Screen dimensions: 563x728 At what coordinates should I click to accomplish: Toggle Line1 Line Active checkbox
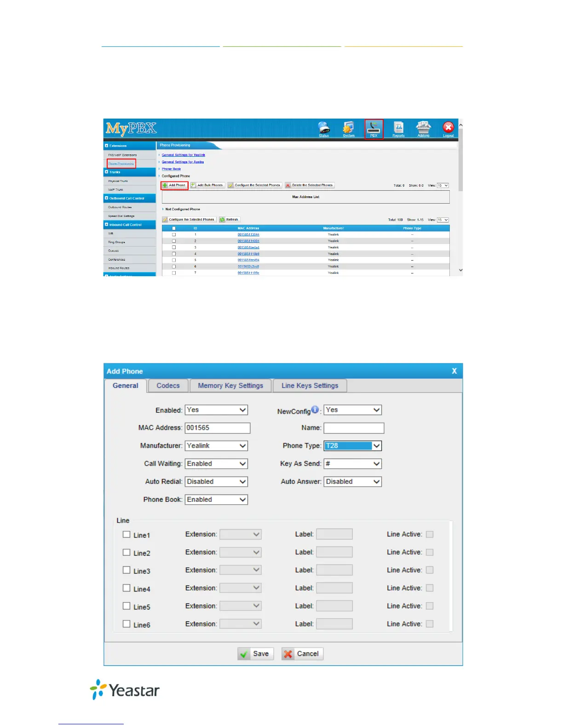click(430, 534)
